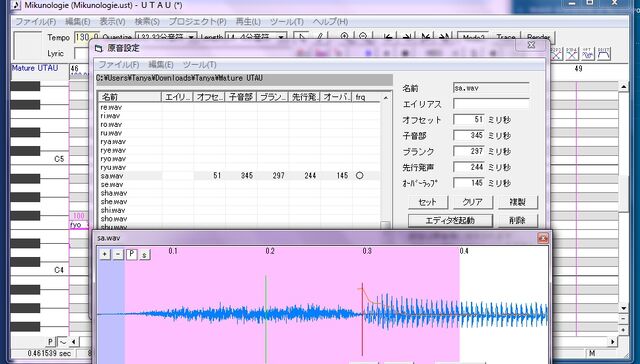Screen dimensions: 640x364
Task: Click the minus zoom button in sa.wav editor
Action: coord(118,254)
